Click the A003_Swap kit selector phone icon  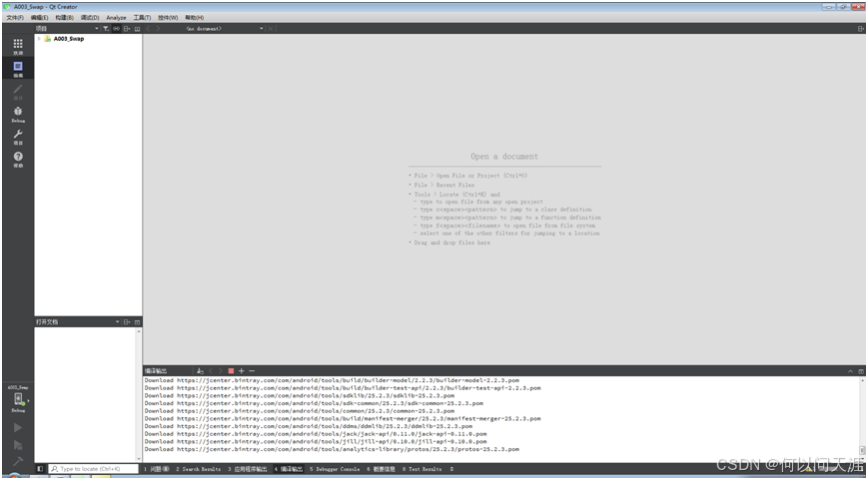[18, 399]
